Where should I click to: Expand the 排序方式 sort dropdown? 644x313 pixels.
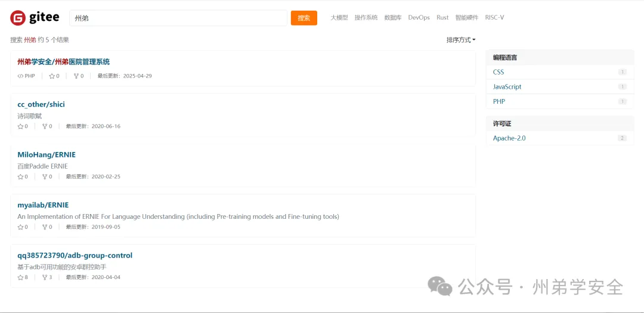point(461,41)
